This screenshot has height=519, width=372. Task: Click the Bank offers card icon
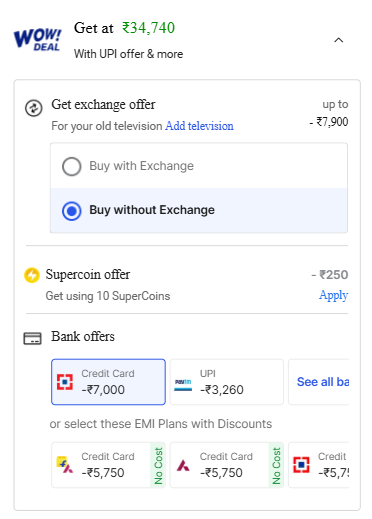pyautogui.click(x=32, y=338)
